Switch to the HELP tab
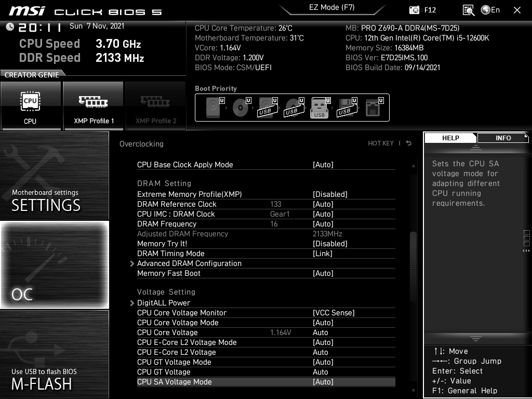 [x=450, y=138]
